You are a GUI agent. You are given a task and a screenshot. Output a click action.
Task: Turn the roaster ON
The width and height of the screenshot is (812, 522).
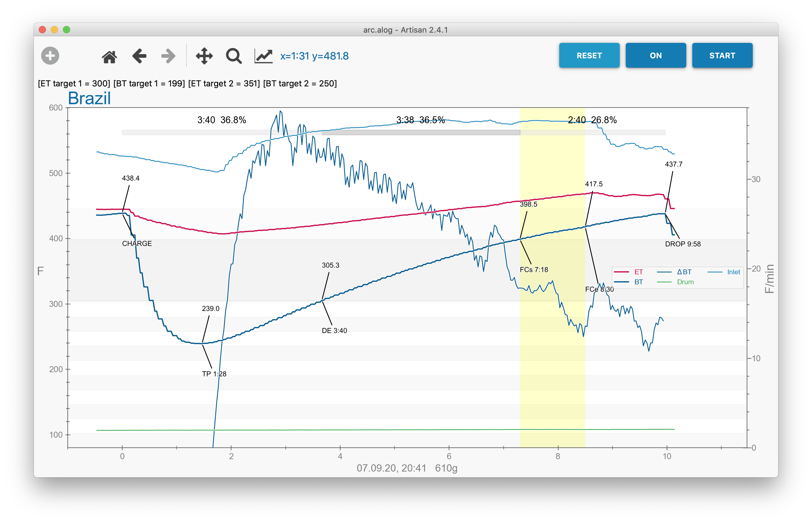655,55
